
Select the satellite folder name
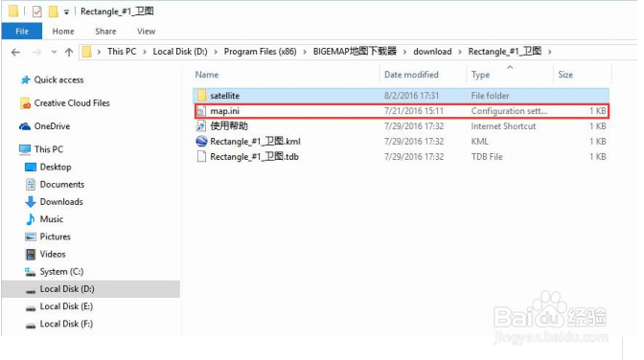224,96
